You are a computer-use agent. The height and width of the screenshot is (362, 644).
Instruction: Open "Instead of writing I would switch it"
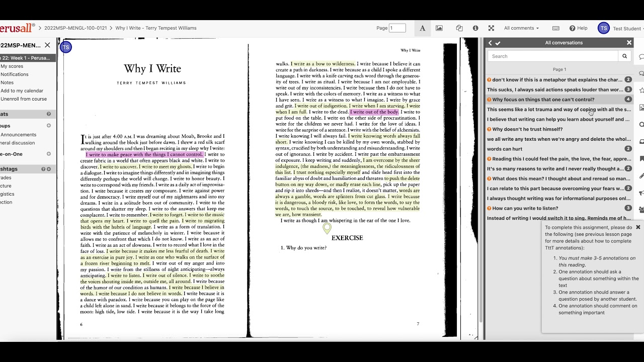pyautogui.click(x=559, y=218)
